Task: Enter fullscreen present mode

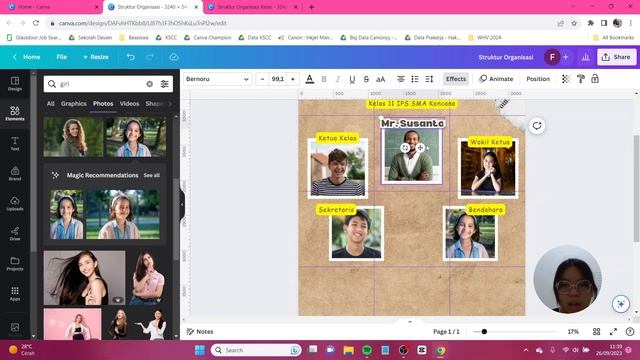Action: pyautogui.click(x=613, y=332)
